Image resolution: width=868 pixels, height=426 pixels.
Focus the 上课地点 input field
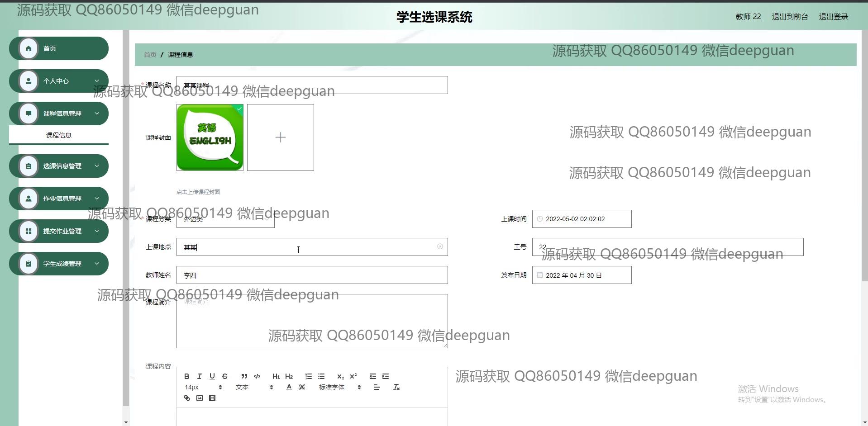point(312,247)
